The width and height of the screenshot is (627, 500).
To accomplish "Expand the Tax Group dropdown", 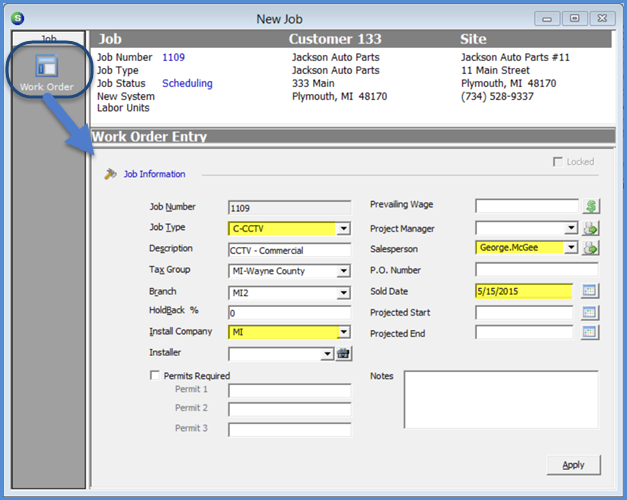I will coord(343,271).
